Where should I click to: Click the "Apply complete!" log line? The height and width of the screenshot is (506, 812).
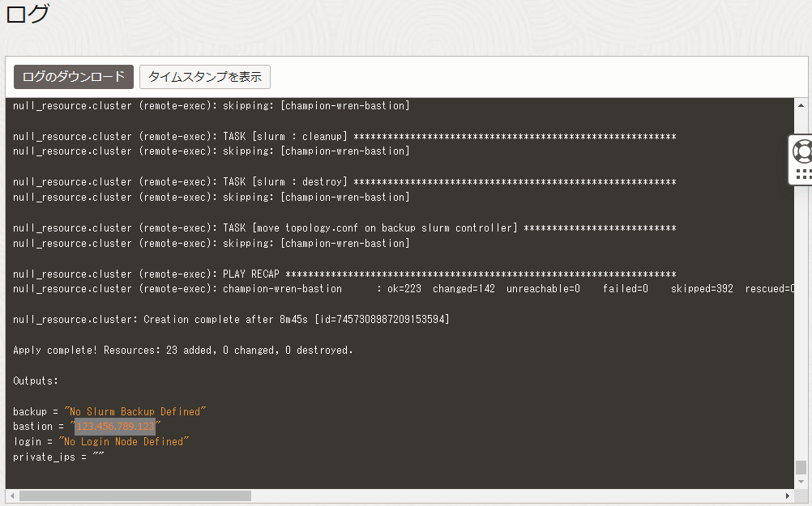[x=183, y=351]
